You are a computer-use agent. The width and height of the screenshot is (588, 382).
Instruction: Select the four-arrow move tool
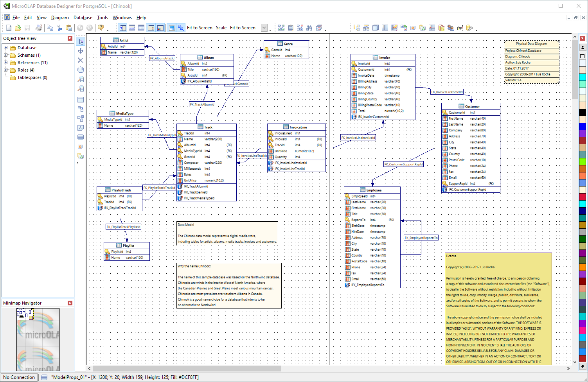81,51
